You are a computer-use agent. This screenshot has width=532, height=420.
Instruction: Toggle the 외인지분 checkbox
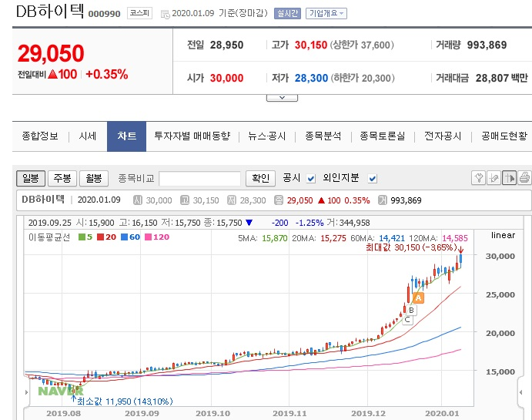[373, 178]
